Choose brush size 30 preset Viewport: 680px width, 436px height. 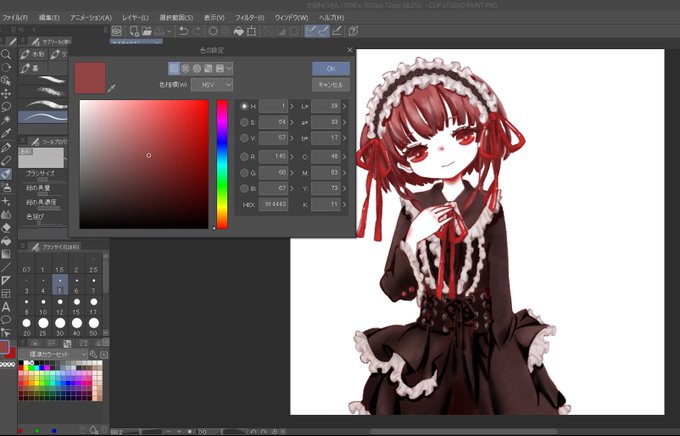click(60, 326)
